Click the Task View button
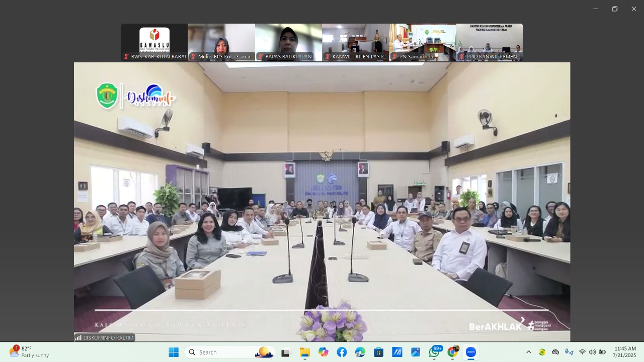 [x=286, y=352]
